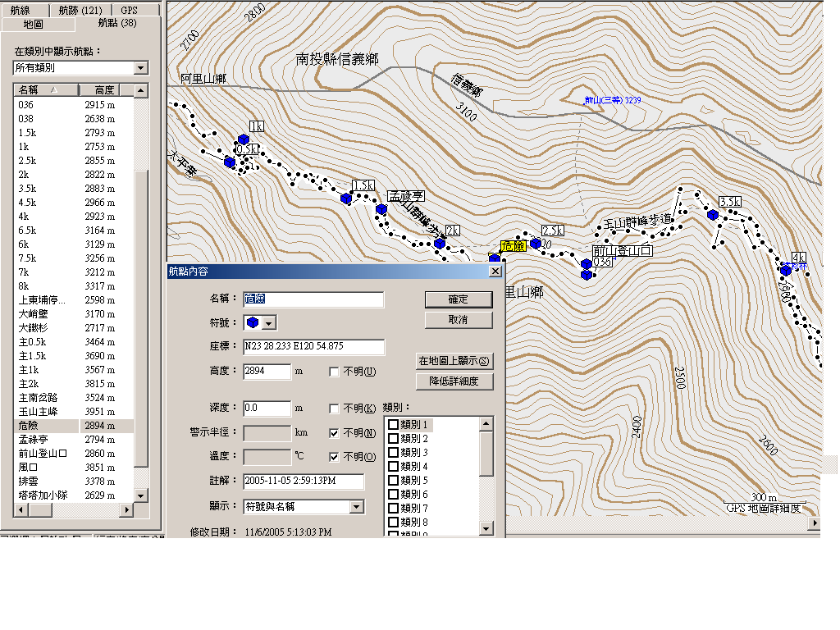Check the 類別 5 category box
This screenshot has height=630, width=840.
pos(393,481)
